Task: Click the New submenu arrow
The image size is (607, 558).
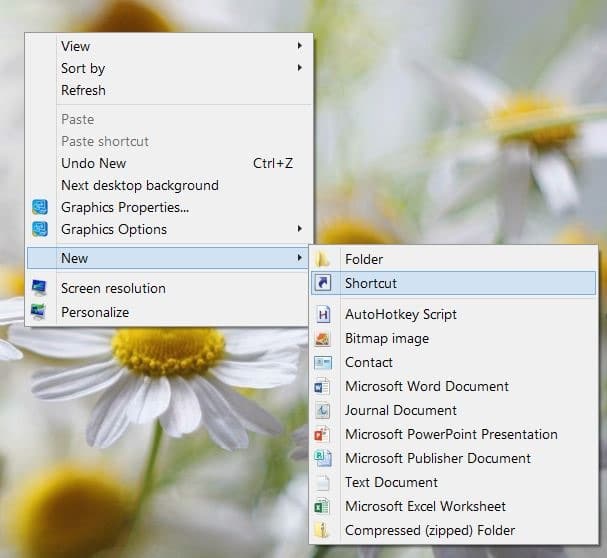Action: point(300,258)
